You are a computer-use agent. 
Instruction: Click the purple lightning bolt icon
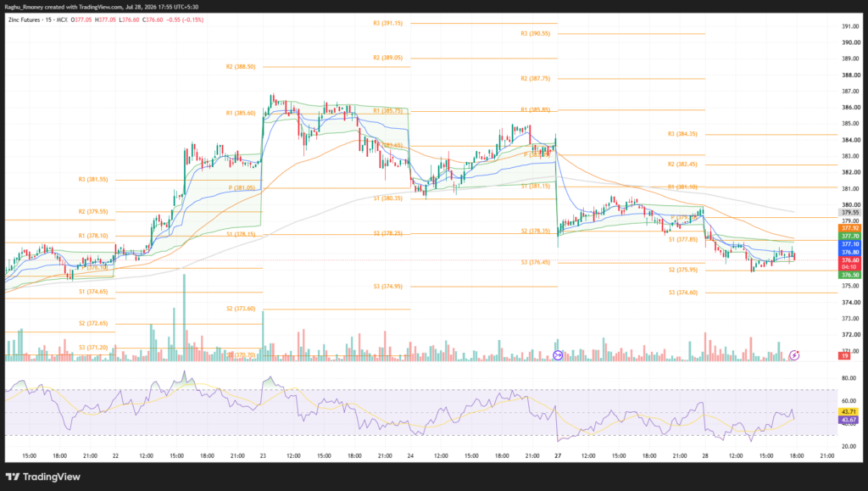[x=794, y=354]
